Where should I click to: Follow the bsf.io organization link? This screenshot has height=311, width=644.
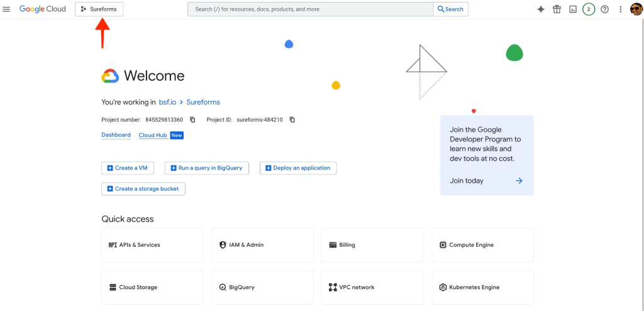click(167, 102)
